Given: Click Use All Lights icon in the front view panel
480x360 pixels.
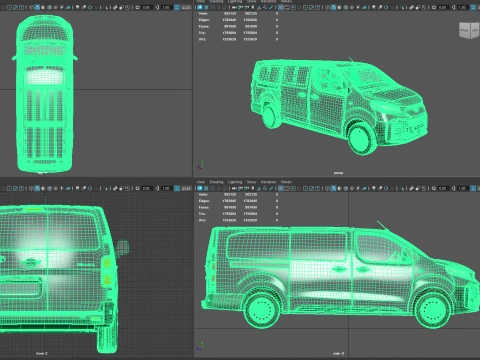Looking at the screenshot, I should (x=62, y=188).
